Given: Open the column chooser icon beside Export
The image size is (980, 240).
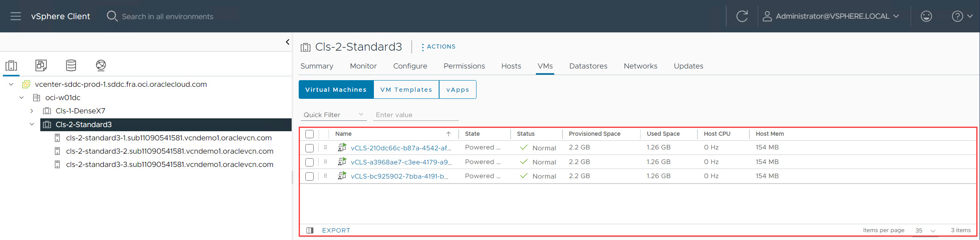Looking at the screenshot, I should pyautogui.click(x=310, y=230).
